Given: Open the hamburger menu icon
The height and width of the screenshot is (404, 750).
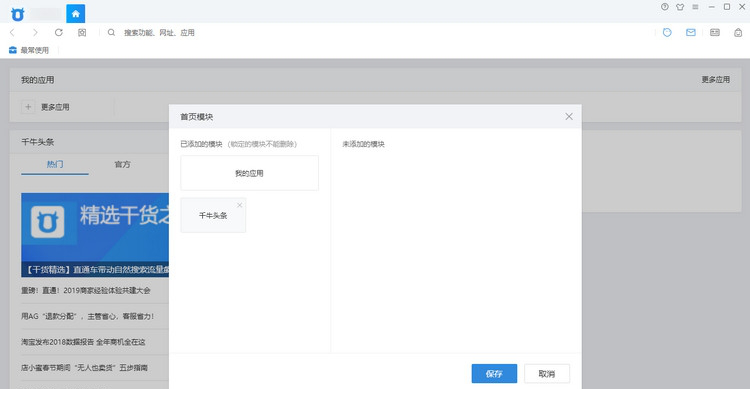Looking at the screenshot, I should (695, 7).
